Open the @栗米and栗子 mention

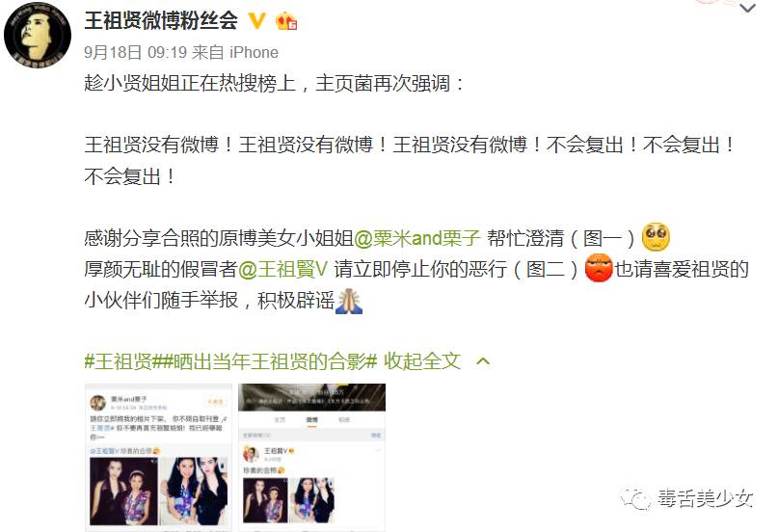coord(417,238)
